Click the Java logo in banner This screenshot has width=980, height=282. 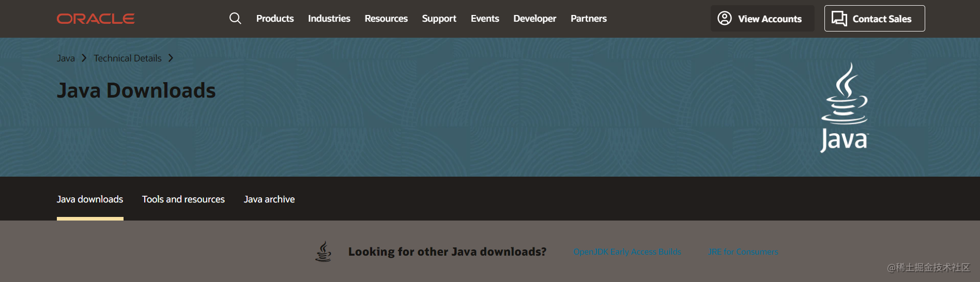(845, 107)
